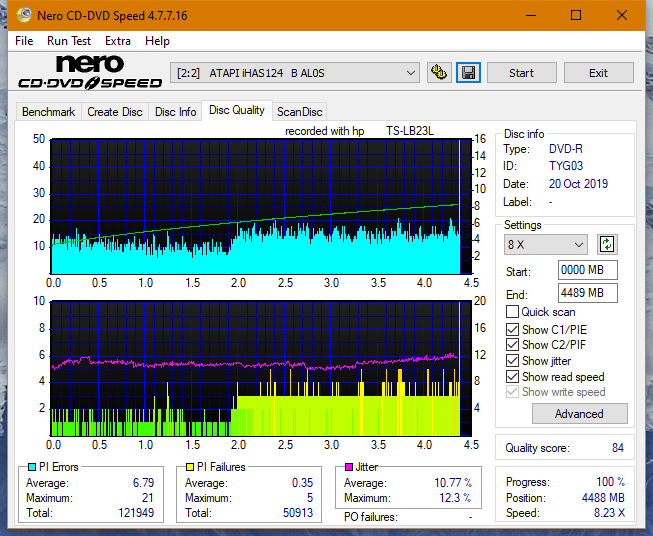
Task: Click PI Failures total 50913
Action: [x=298, y=513]
